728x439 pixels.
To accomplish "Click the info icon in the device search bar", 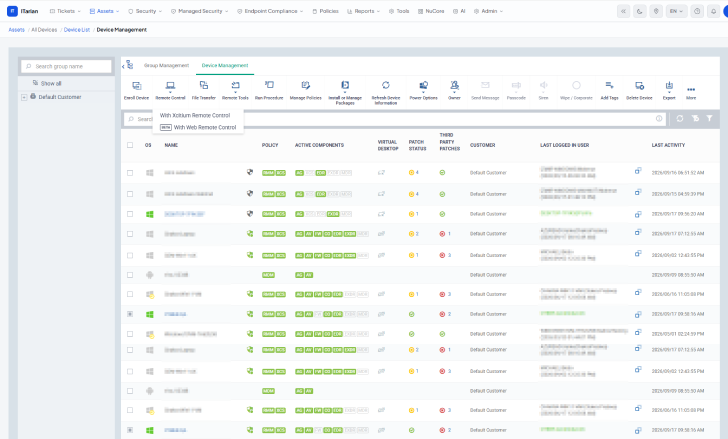I will pos(659,119).
